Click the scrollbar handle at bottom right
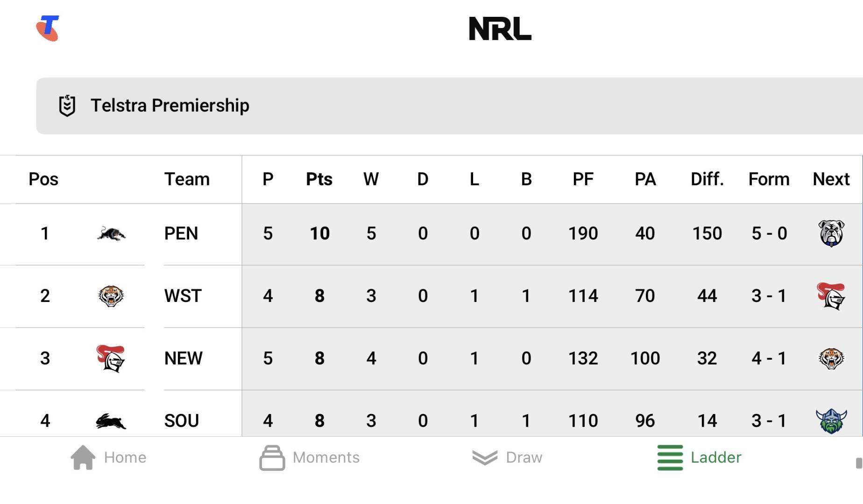The height and width of the screenshot is (504, 863). tap(858, 463)
